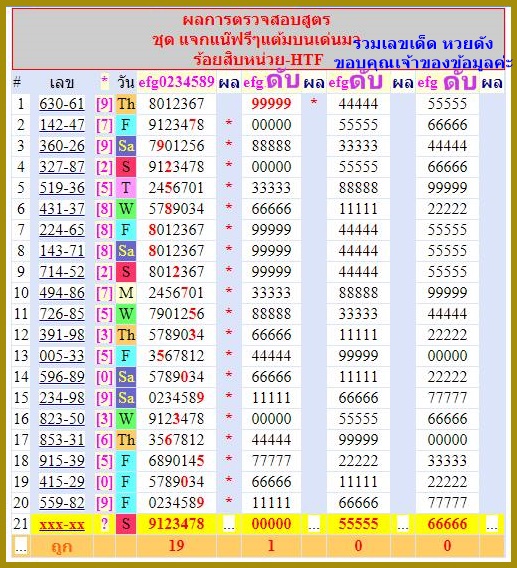Click the question mark cell in row 21
The image size is (517, 568).
[x=104, y=524]
